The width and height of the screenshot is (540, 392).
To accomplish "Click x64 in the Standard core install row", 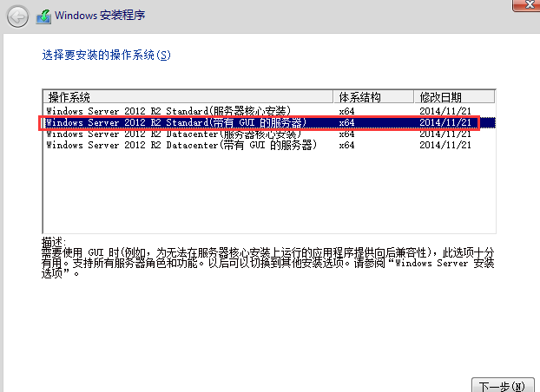I will click(x=346, y=111).
